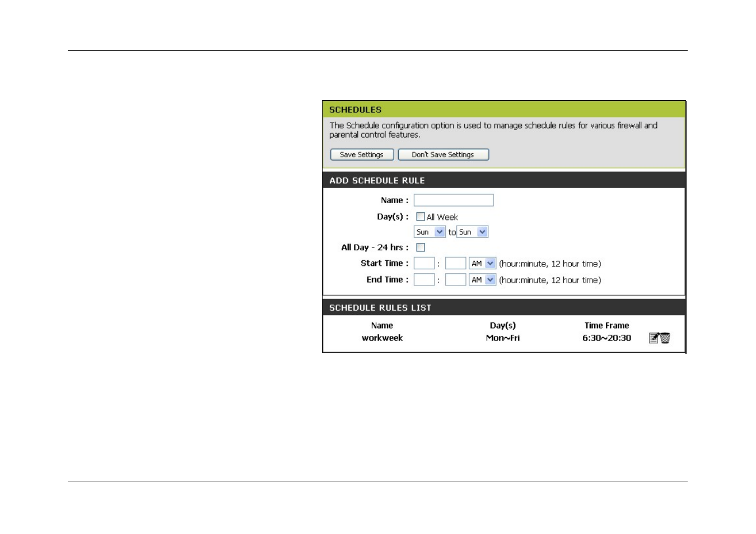
Task: Open End Time AM/PM dropdown
Action: point(483,280)
